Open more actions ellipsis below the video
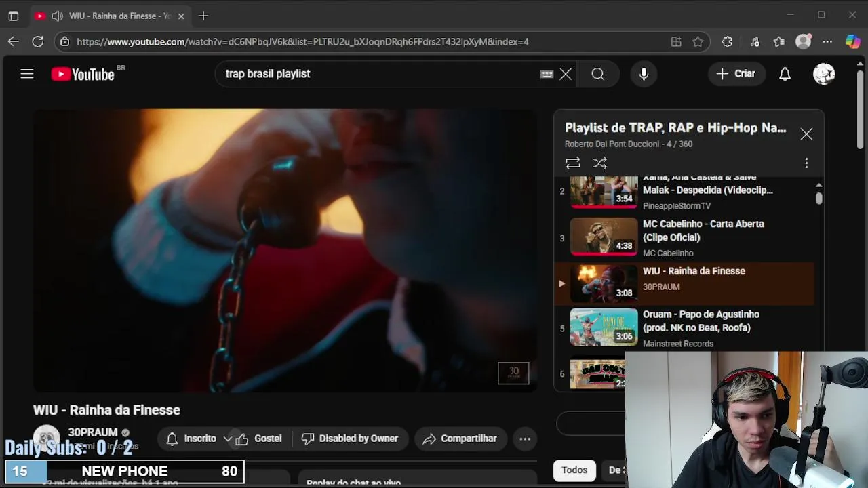The height and width of the screenshot is (488, 868). pos(525,439)
